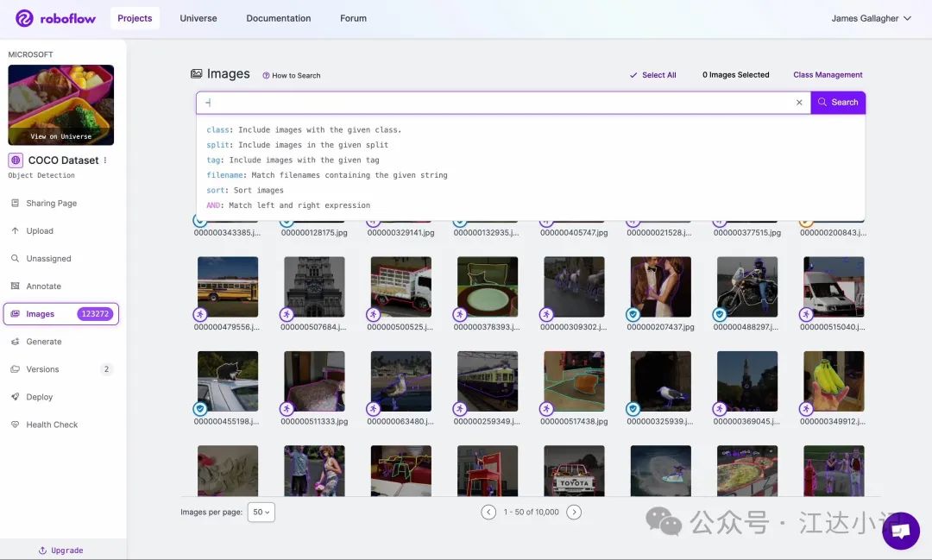Open the images per page dropdown
The height and width of the screenshot is (560, 932).
(261, 512)
